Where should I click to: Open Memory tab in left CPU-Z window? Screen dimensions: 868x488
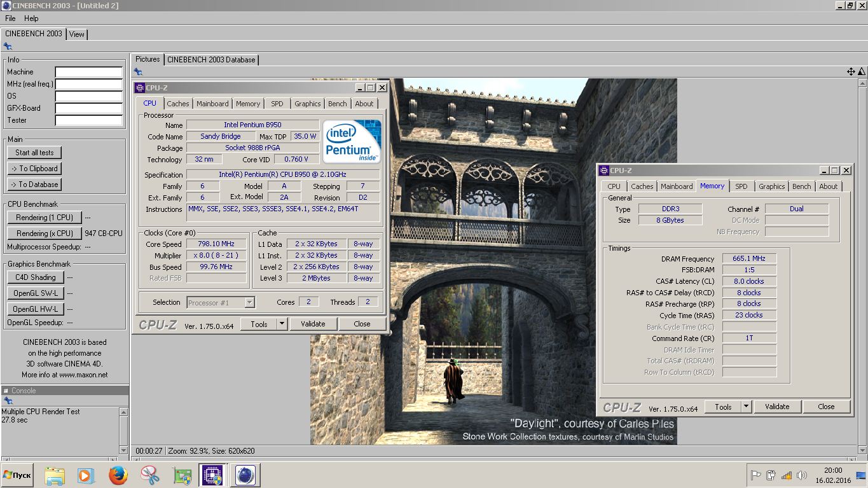248,104
